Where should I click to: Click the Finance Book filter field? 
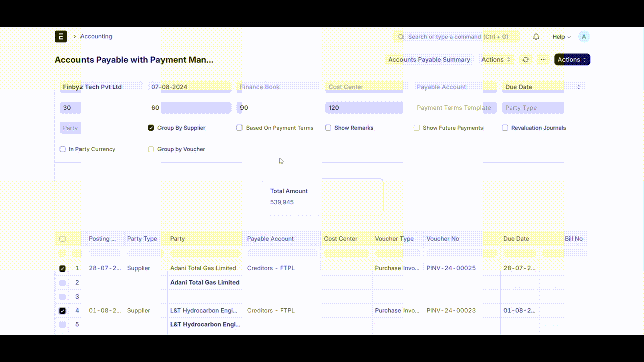coord(278,87)
